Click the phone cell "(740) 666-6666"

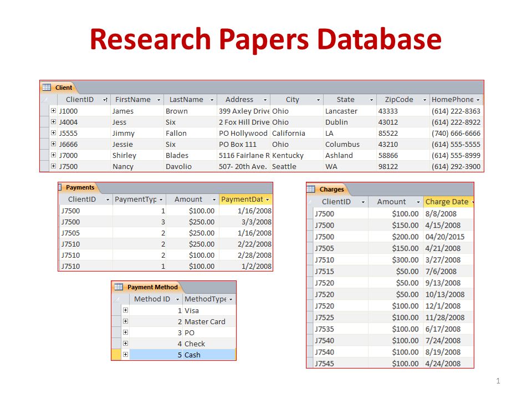pyautogui.click(x=456, y=133)
